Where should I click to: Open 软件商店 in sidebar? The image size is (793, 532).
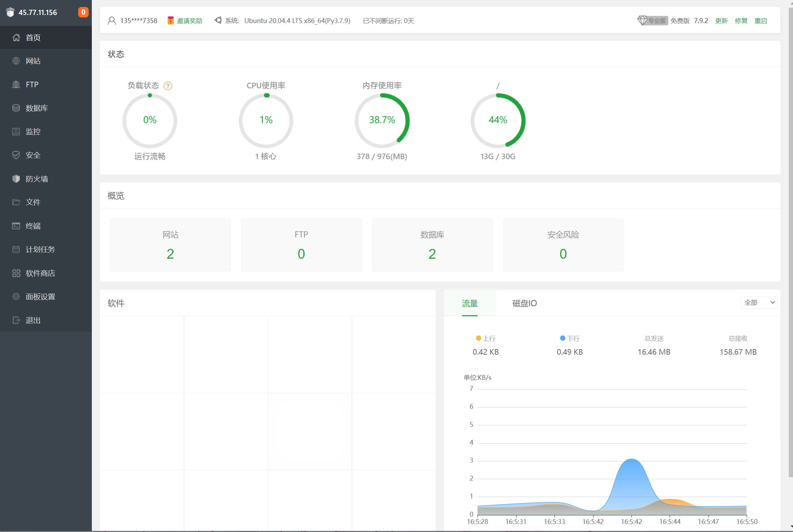[46, 273]
